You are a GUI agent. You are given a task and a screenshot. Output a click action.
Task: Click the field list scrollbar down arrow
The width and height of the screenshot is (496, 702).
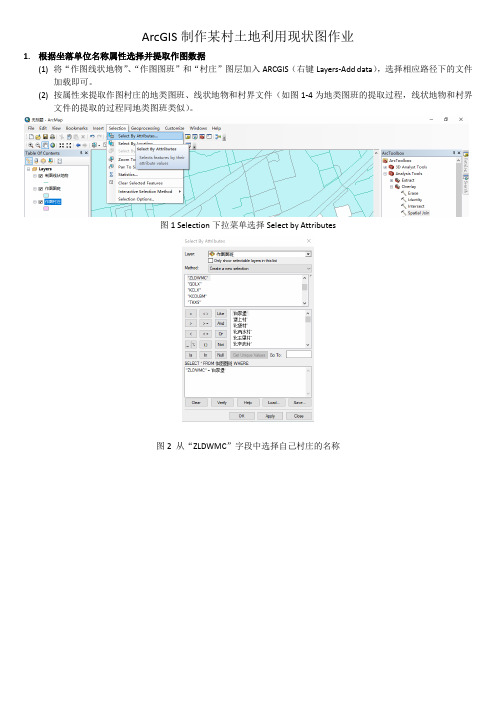304,303
